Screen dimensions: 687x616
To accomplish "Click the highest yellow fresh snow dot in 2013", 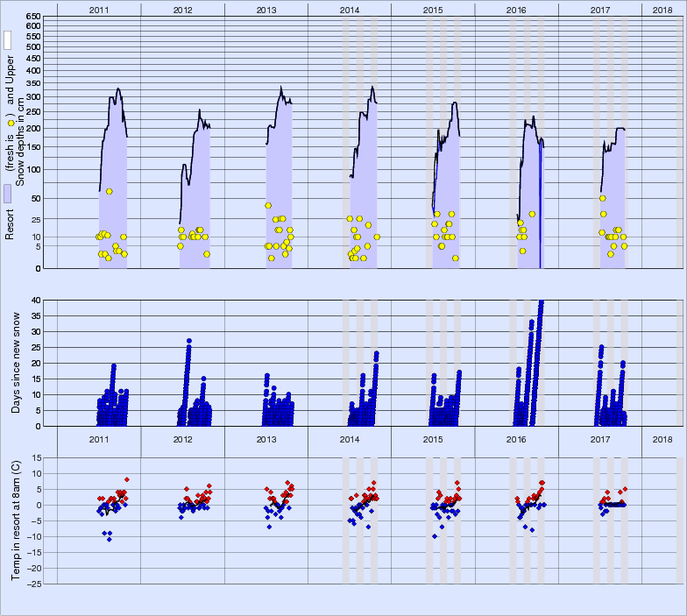I will pyautogui.click(x=268, y=205).
